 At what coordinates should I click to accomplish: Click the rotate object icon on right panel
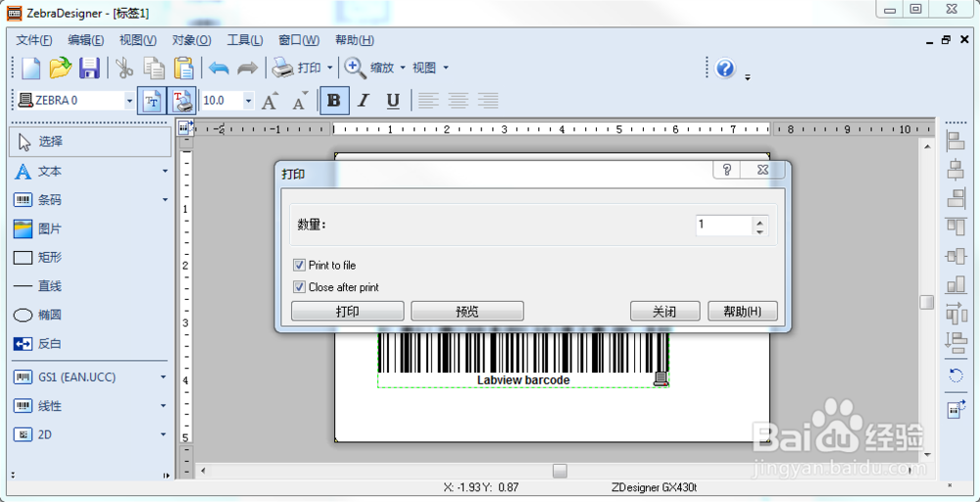coord(955,376)
